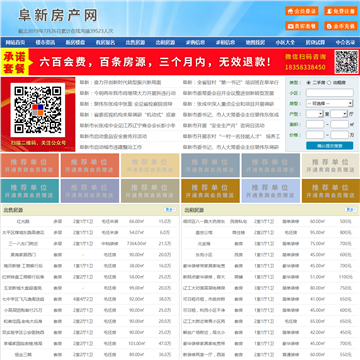Select the 二手房 radio button
Viewport: 360px width, 360px height.
309,82
